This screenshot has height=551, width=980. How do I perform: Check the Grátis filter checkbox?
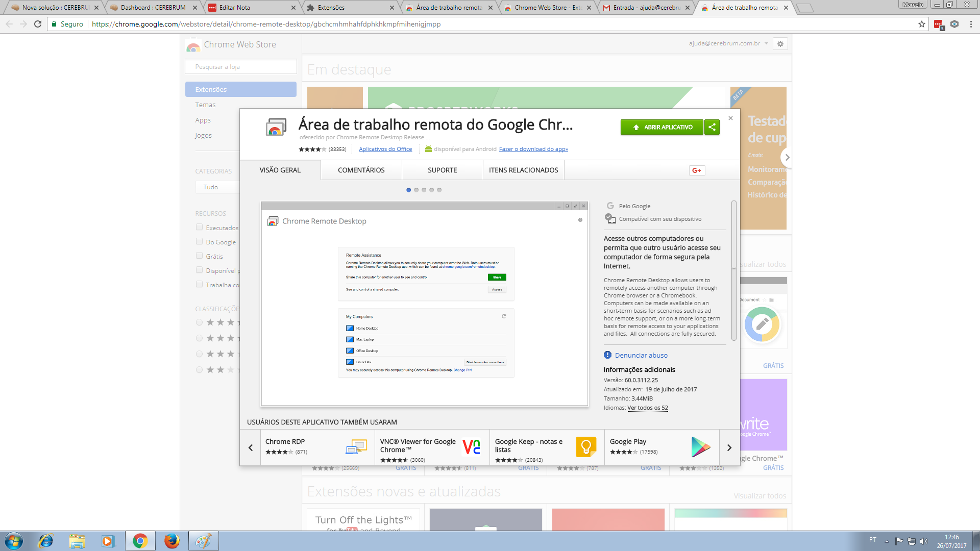tap(200, 256)
